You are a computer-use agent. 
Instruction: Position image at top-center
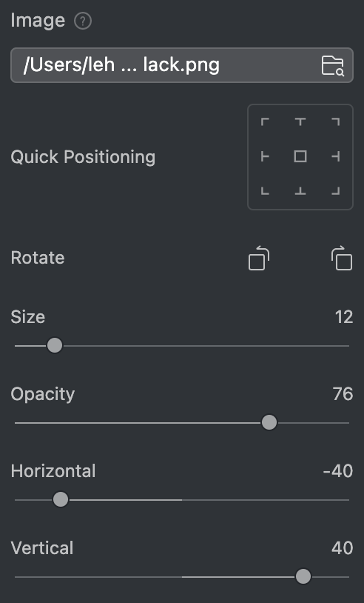[300, 122]
